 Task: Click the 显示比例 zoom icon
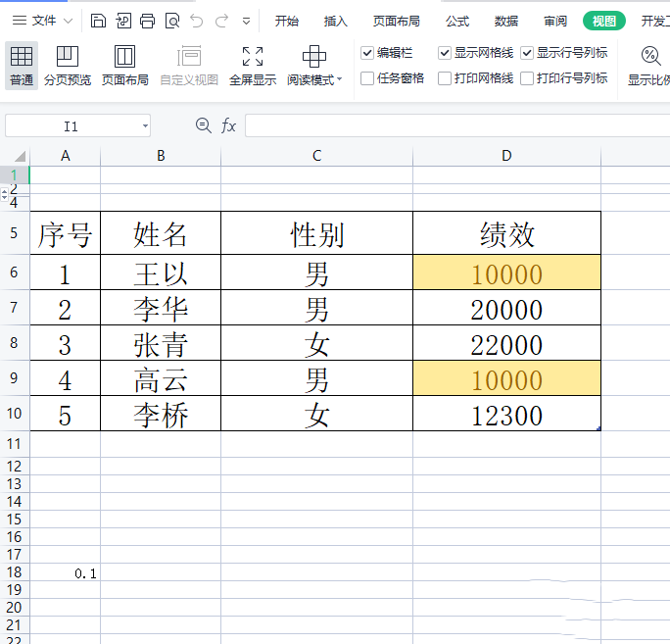coord(650,56)
